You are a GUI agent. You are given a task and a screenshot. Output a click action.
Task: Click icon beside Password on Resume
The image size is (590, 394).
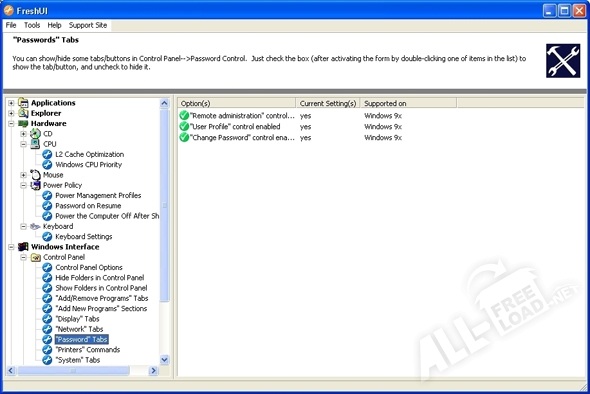[x=47, y=206]
